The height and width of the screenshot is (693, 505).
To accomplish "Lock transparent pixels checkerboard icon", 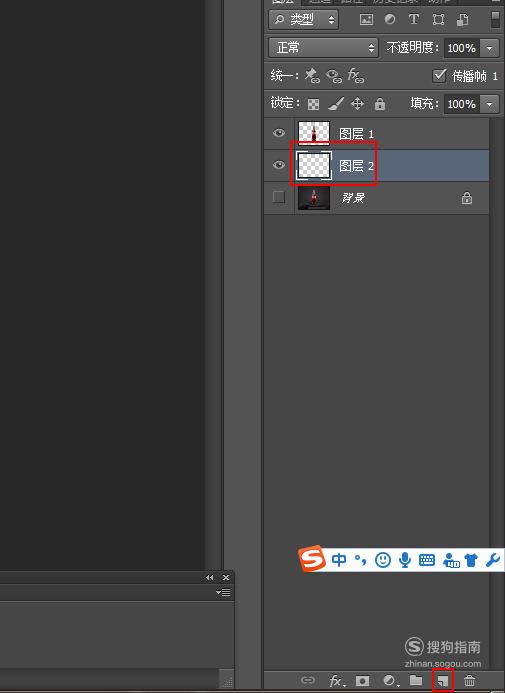I will coord(313,104).
